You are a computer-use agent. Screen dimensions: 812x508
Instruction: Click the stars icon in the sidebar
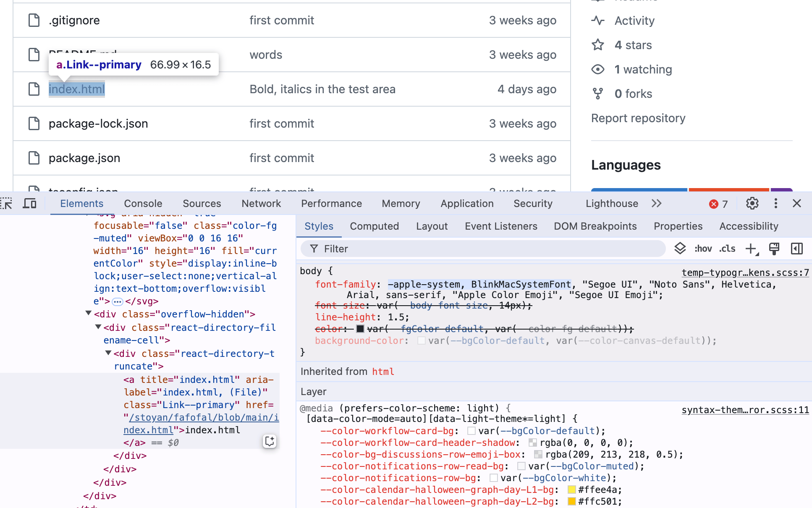click(x=598, y=45)
